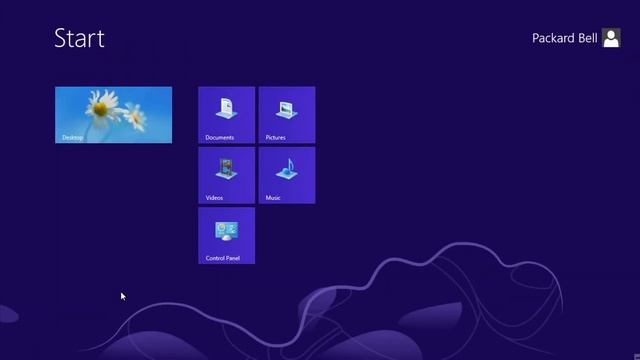
Task: Open the Documents tile
Action: 227,115
